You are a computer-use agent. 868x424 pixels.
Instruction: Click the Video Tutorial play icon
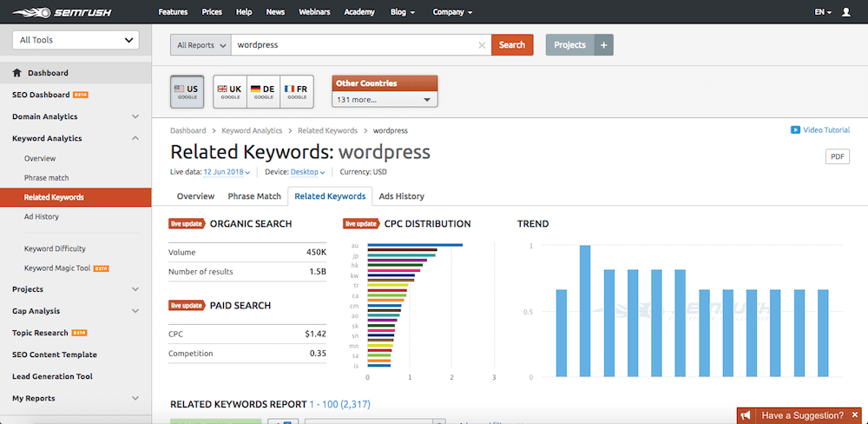tap(795, 129)
